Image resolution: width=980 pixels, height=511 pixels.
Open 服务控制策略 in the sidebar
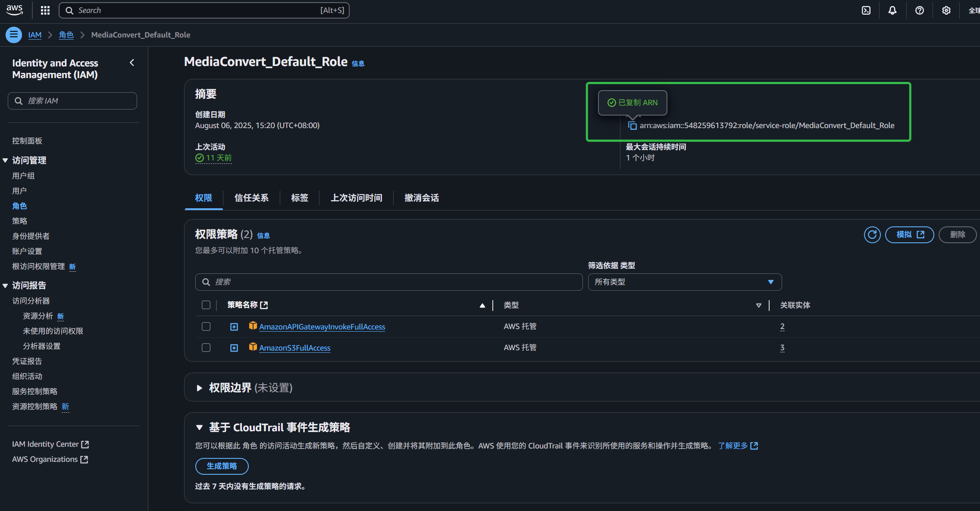point(35,392)
